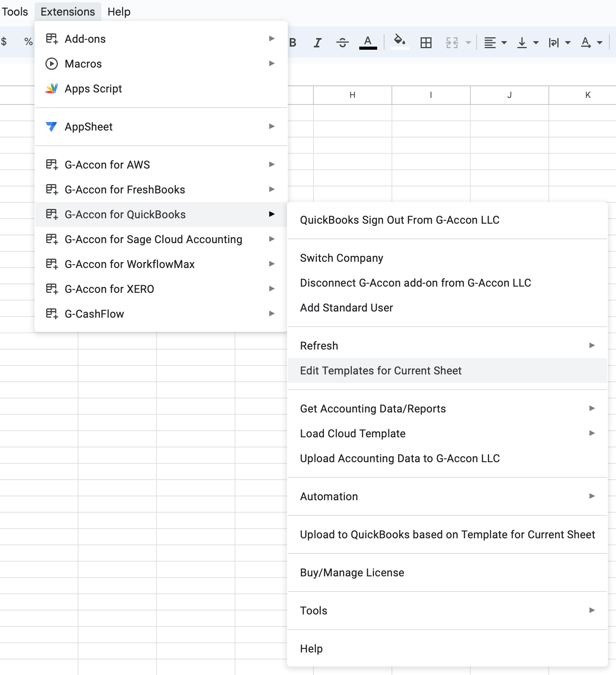Image resolution: width=616 pixels, height=675 pixels.
Task: Select column J header
Action: point(510,95)
